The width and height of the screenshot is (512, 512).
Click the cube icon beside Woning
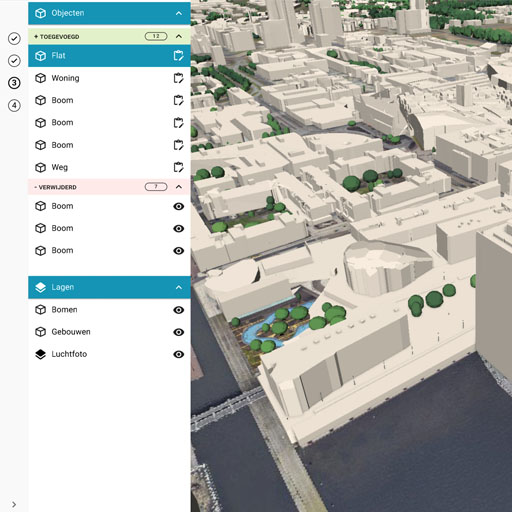[40, 78]
